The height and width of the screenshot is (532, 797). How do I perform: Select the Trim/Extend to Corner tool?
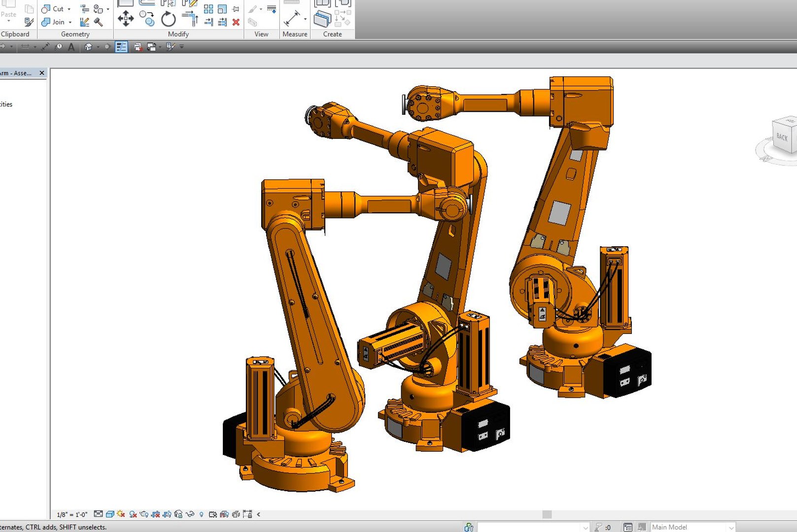coord(190,19)
